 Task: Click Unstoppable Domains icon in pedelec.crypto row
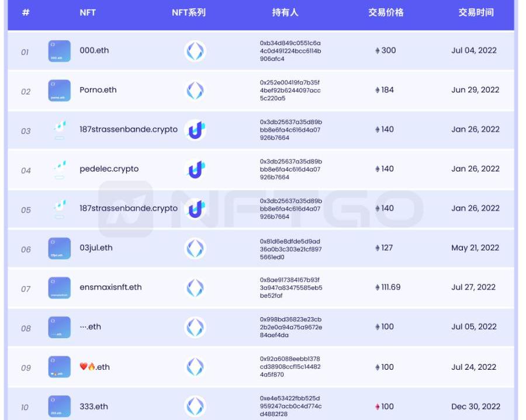click(x=195, y=169)
